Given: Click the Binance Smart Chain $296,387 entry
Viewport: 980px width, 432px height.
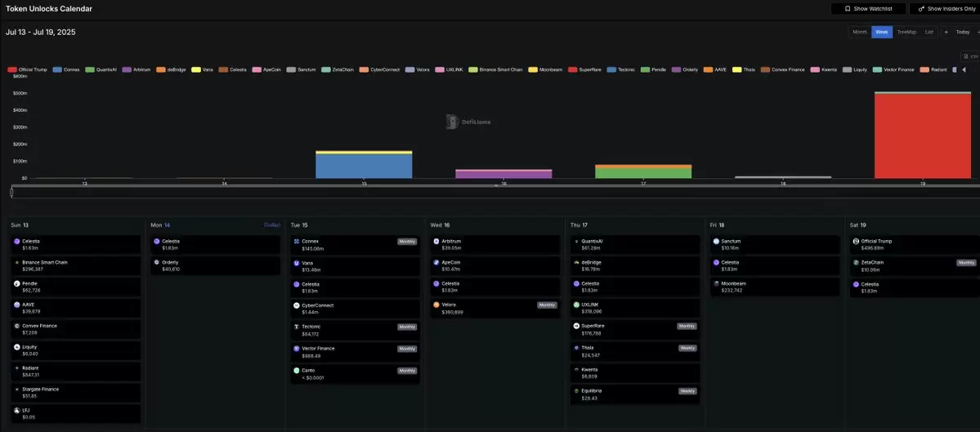Looking at the screenshot, I should pos(76,266).
